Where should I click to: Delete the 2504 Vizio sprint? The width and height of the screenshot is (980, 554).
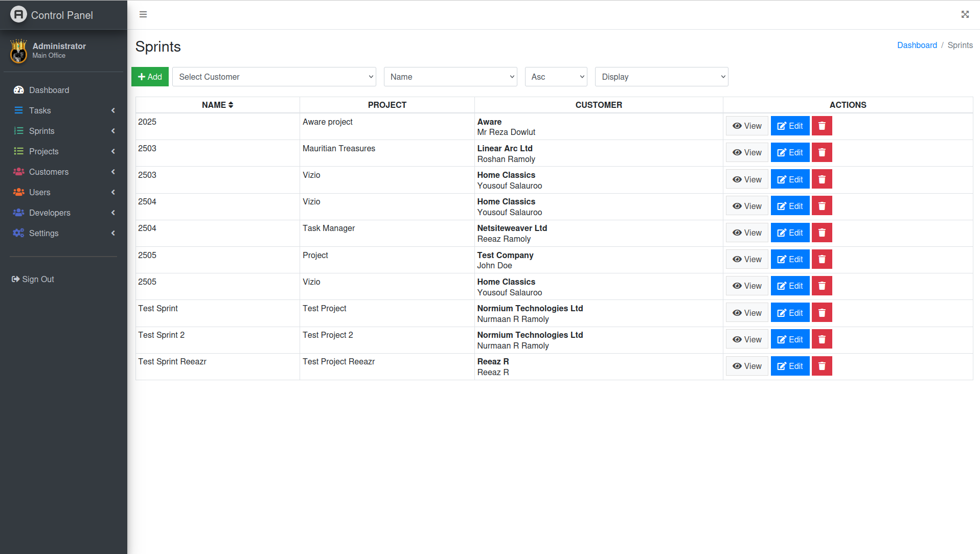point(822,206)
